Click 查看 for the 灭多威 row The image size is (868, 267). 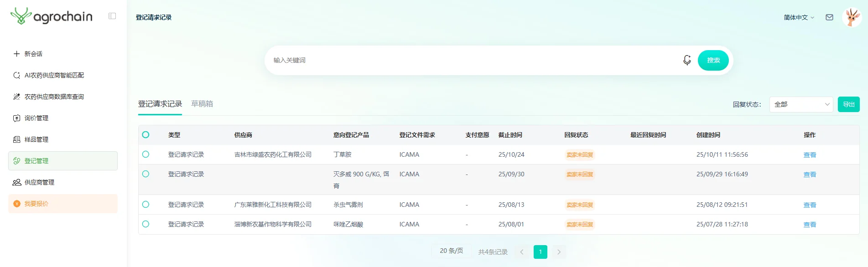coord(810,175)
